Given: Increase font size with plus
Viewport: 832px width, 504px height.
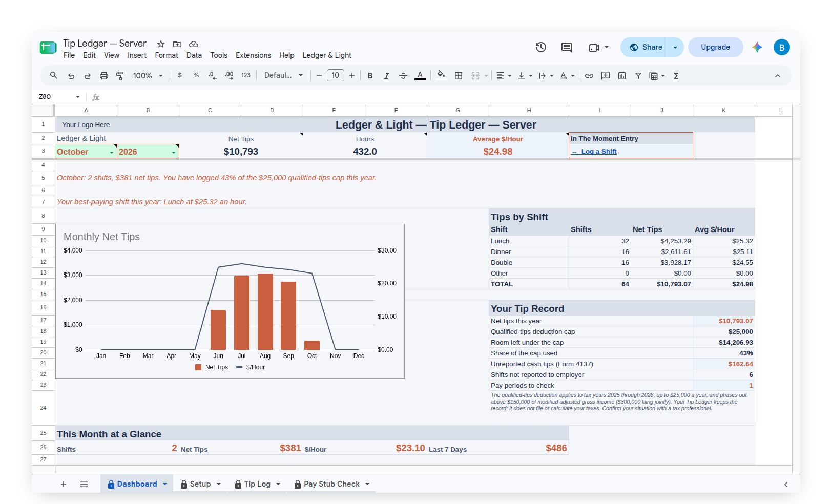Looking at the screenshot, I should 352,76.
